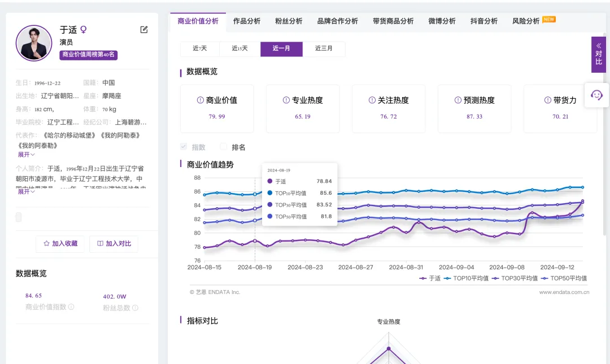Image resolution: width=610 pixels, height=364 pixels.
Task: Click info icon next to 预测热度 card
Action: coord(458,100)
